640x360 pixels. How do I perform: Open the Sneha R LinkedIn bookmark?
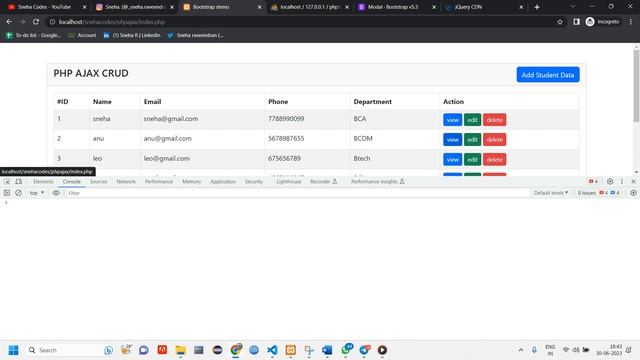click(131, 36)
